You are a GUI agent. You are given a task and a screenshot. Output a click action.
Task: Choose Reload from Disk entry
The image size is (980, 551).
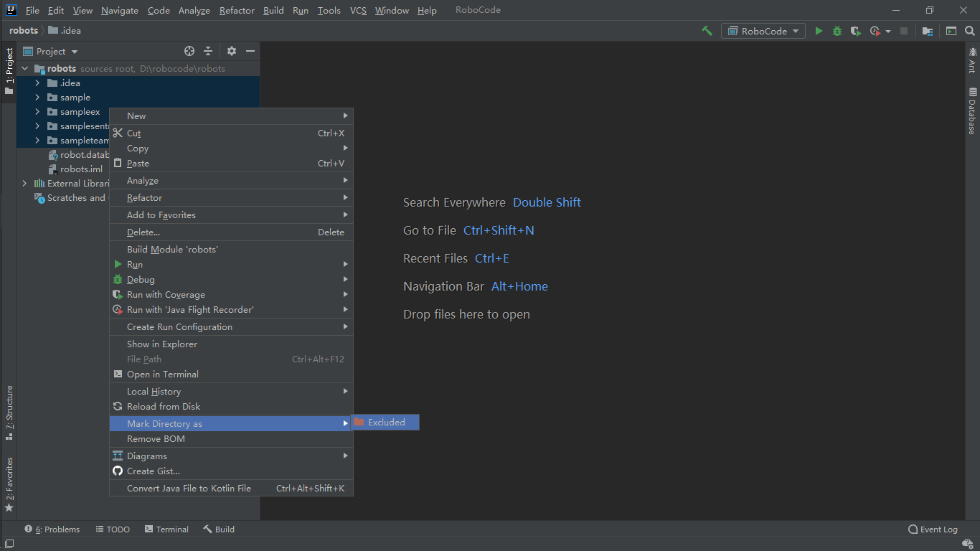[230, 406]
